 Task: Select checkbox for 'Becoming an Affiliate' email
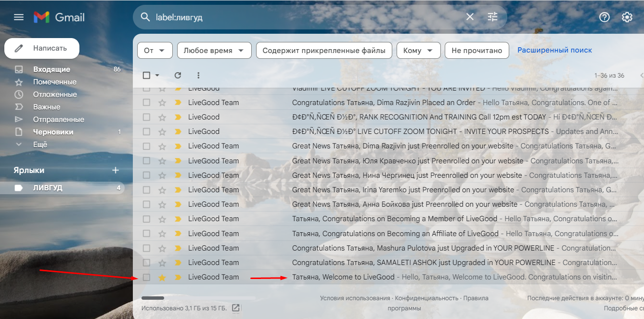[146, 234]
